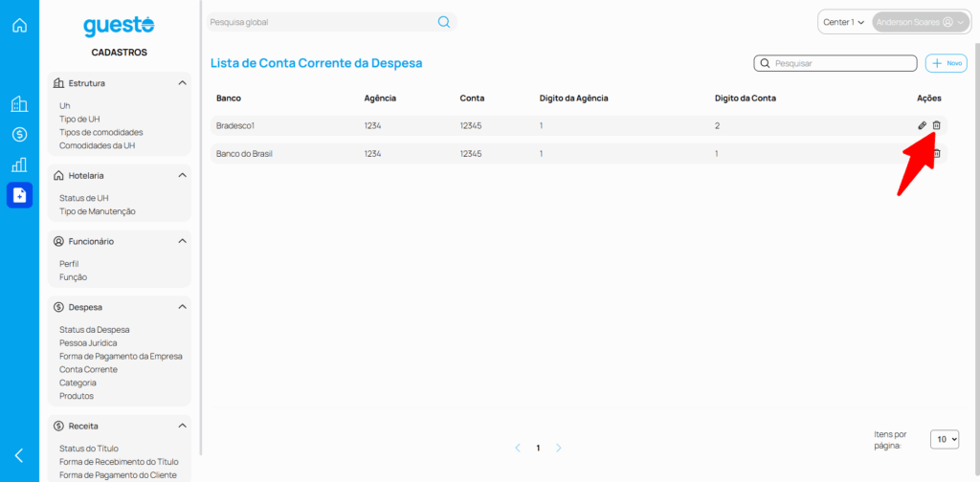Collapse the sidebar with the back arrow

[x=19, y=455]
